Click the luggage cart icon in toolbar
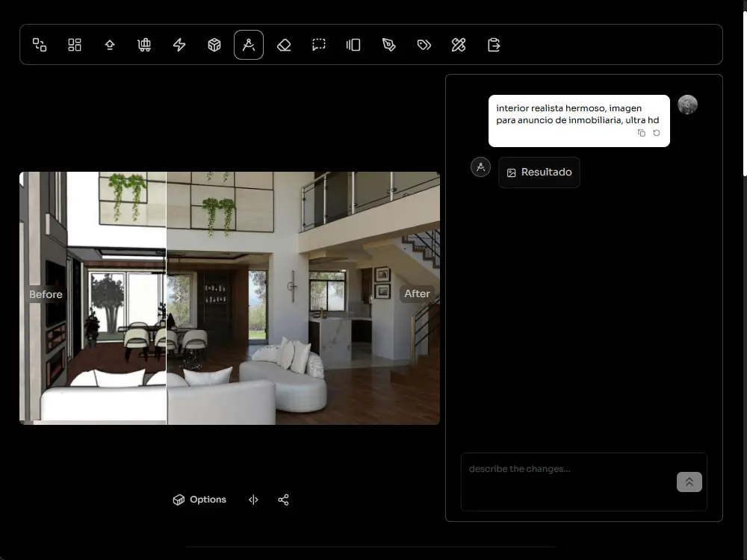This screenshot has height=560, width=747. (144, 45)
